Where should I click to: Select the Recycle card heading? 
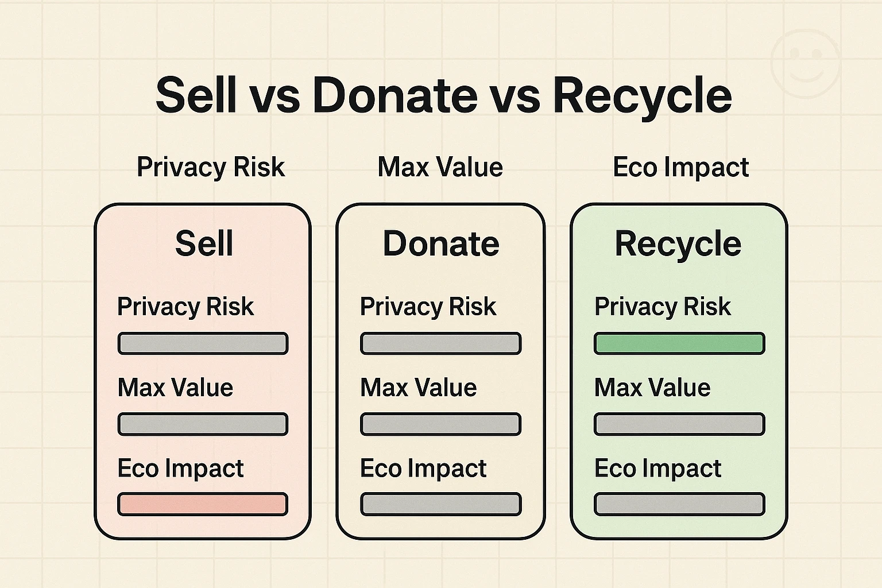678,243
